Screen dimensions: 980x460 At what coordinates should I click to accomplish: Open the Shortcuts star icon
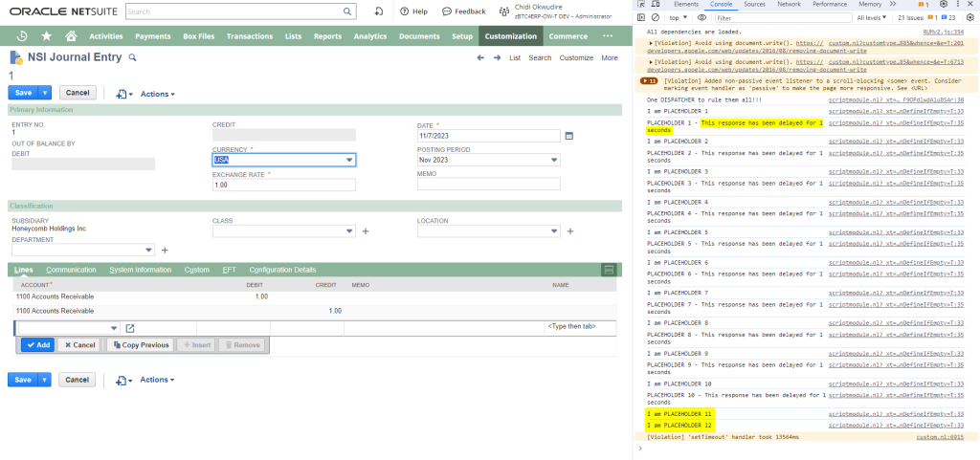pos(47,36)
